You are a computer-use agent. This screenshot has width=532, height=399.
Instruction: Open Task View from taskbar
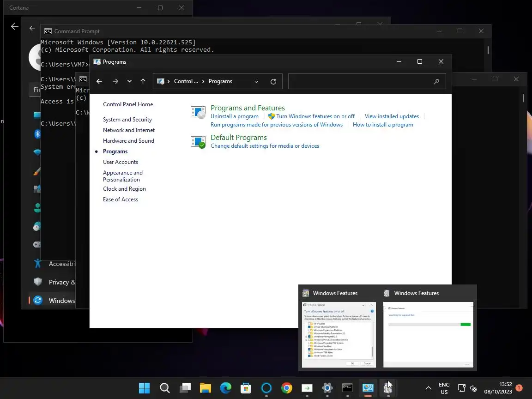(x=185, y=388)
